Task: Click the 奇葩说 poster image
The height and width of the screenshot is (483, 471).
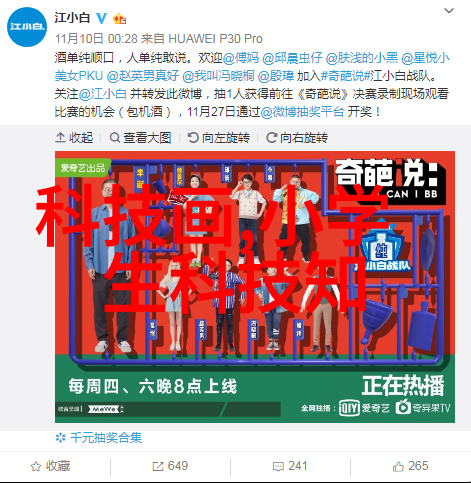Action: [x=255, y=287]
